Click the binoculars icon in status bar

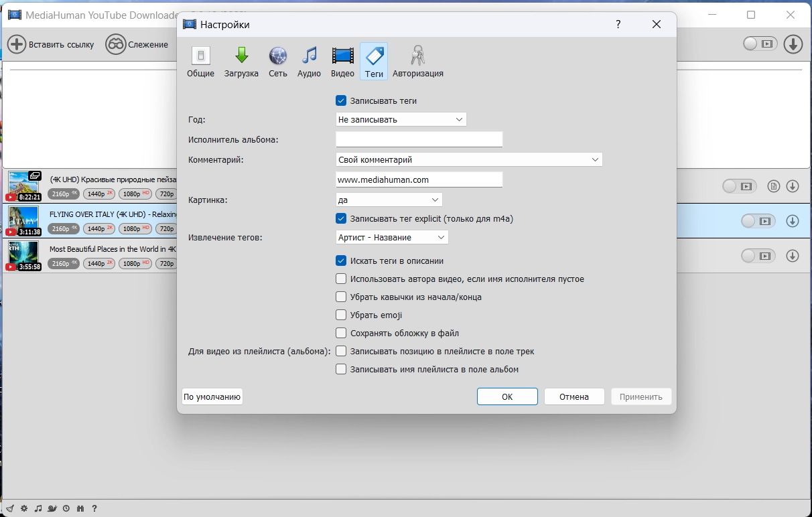click(80, 509)
